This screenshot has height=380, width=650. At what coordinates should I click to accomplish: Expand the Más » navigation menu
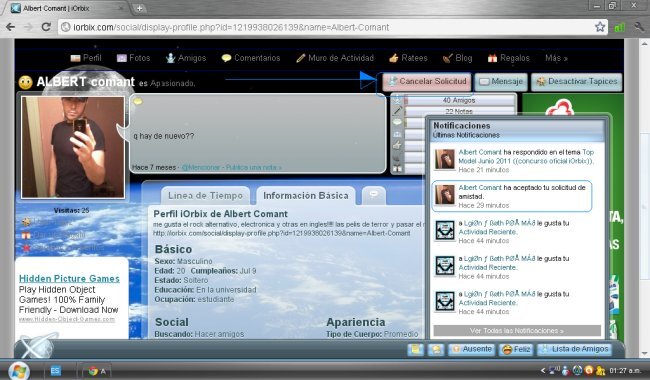click(556, 58)
